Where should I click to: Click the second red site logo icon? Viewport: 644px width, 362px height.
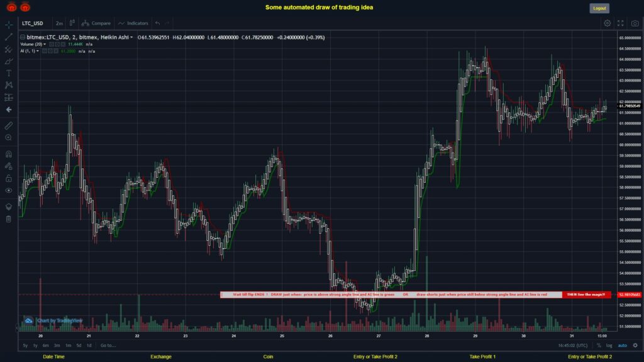pos(25,7)
